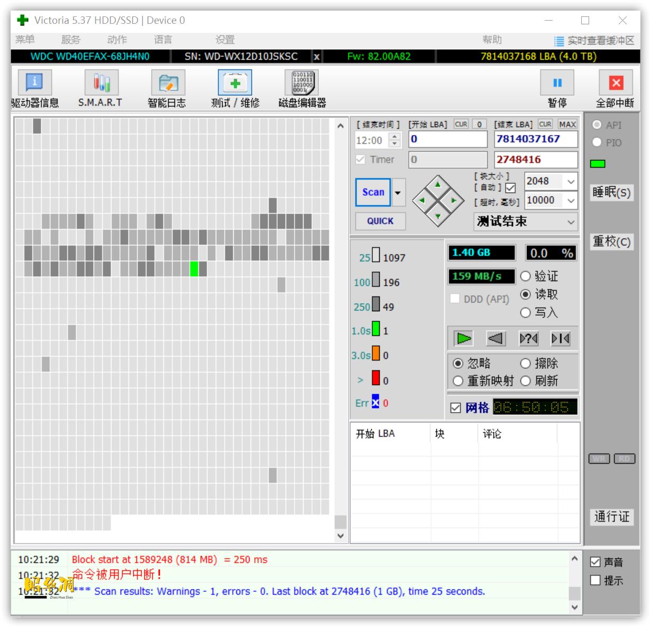This screenshot has height=644, width=651.
Task: Open the 服务 menu
Action: pyautogui.click(x=70, y=40)
